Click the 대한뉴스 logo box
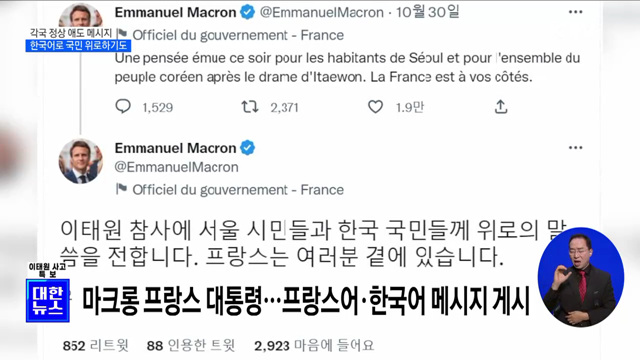 coord(48,300)
